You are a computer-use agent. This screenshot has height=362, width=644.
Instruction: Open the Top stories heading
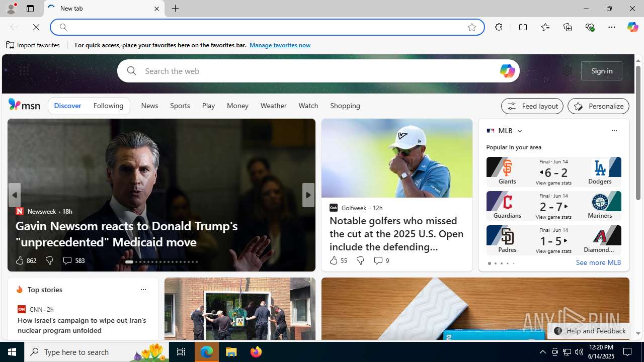[x=45, y=290]
